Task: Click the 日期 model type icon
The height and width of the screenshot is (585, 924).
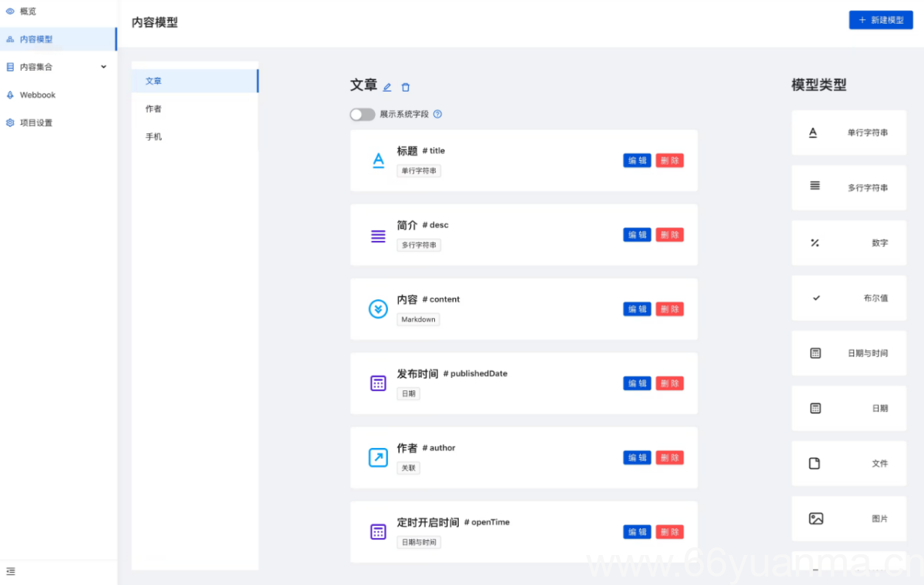Action: 815,408
